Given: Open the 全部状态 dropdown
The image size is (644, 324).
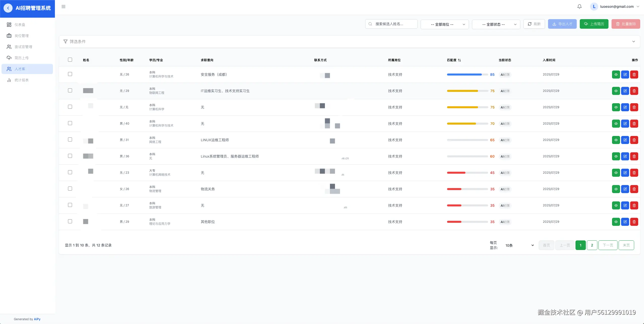Looking at the screenshot, I should (496, 24).
